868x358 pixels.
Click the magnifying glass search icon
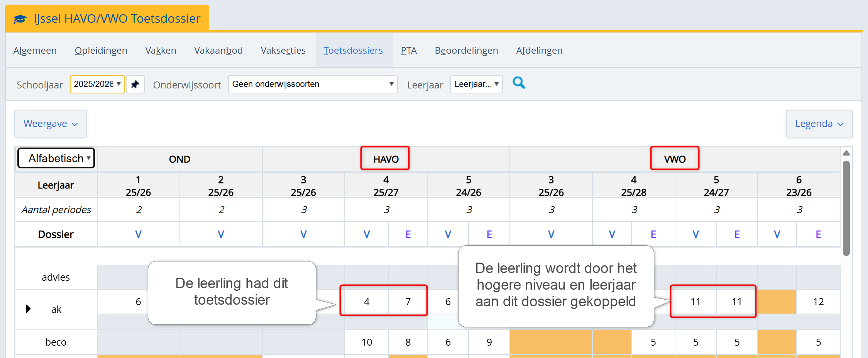[x=519, y=83]
